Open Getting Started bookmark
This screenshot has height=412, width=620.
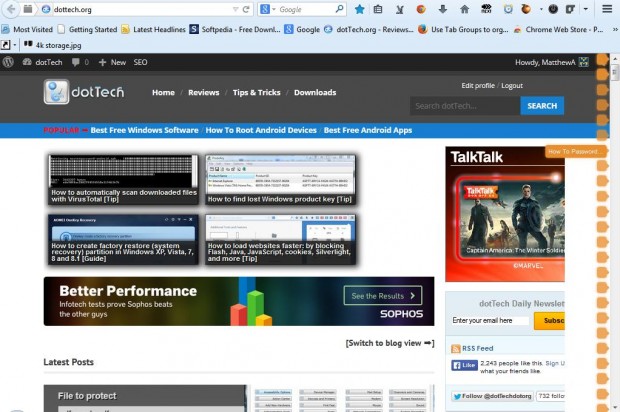(x=88, y=29)
